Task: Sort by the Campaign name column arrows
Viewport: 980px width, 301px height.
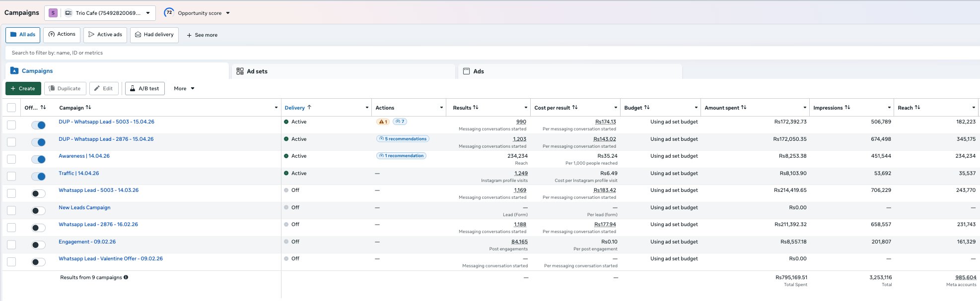Action: point(88,107)
